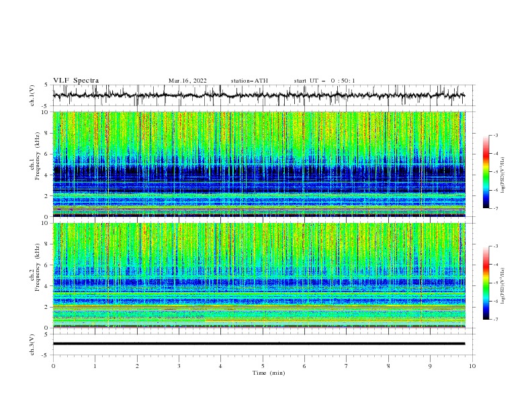Click the time axis tick label "5"
The image size is (532, 411).
click(x=263, y=366)
